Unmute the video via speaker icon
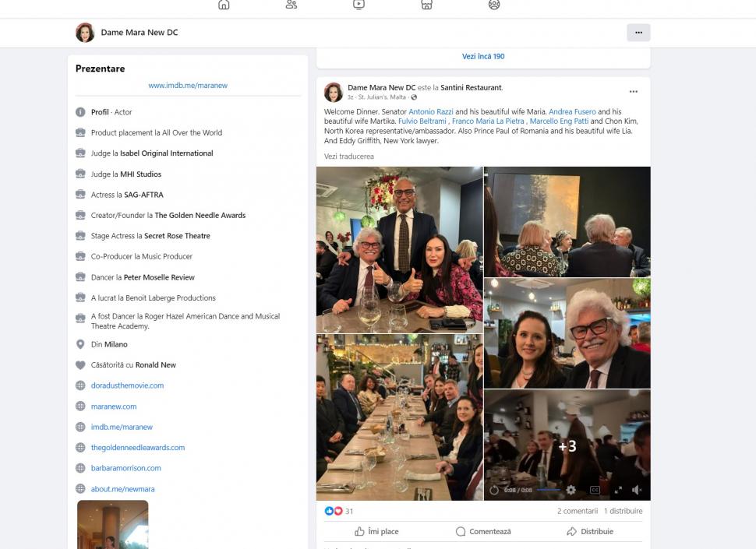Viewport: 756px width, 549px height. [x=637, y=490]
